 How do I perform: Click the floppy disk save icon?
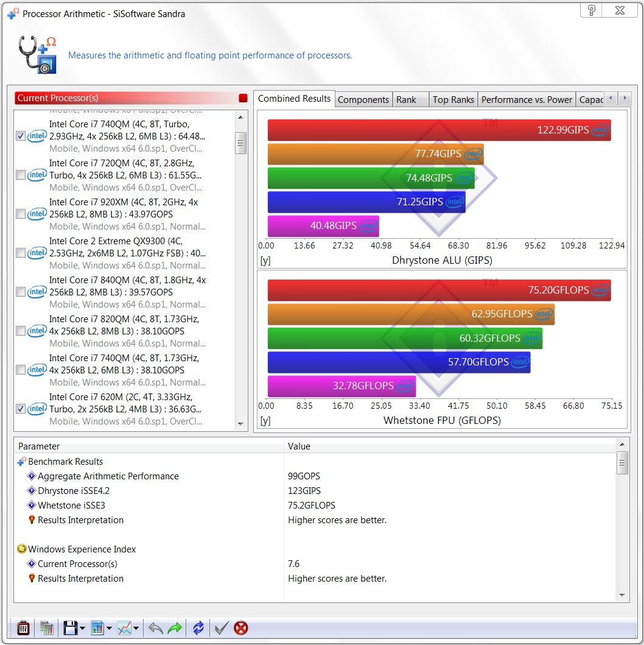[x=70, y=628]
